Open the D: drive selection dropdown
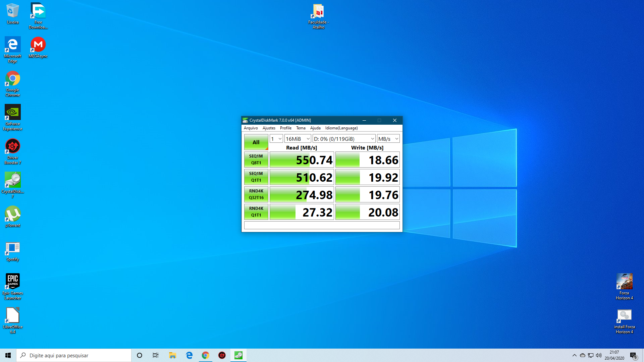Image resolution: width=644 pixels, height=362 pixels. (x=344, y=139)
